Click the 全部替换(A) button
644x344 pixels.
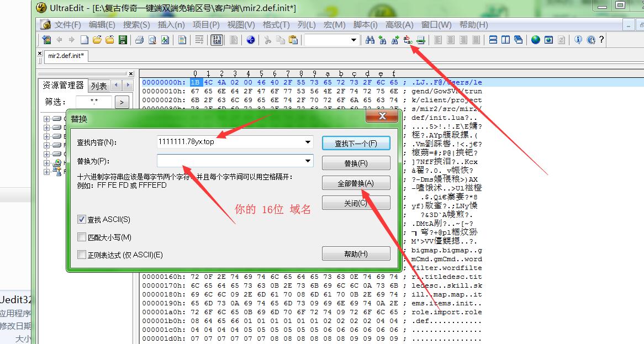(356, 183)
